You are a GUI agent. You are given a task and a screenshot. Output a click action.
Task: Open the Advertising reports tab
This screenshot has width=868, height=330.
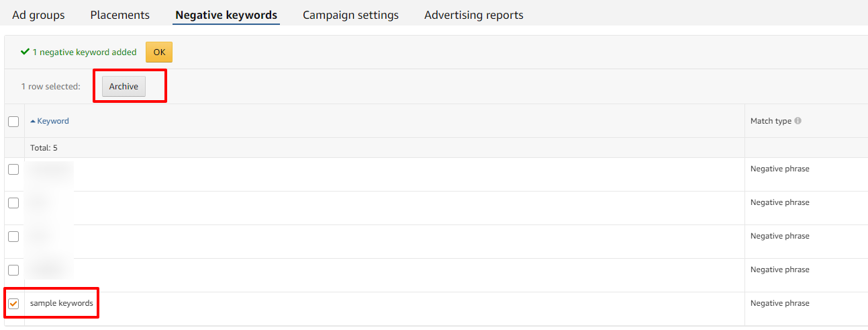473,15
